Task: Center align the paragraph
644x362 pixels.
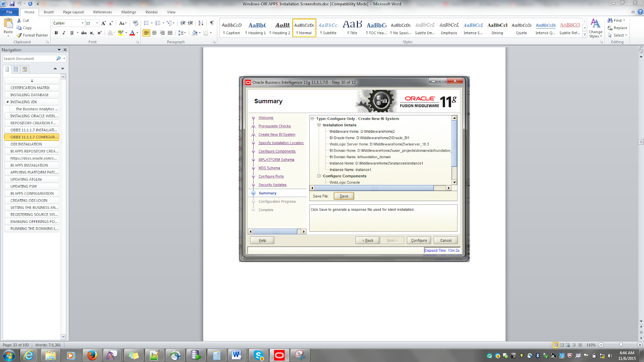Action: 154,33
